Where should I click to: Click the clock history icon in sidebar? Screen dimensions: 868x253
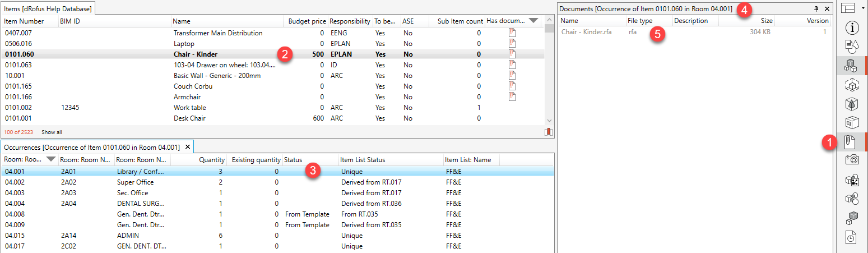point(852,237)
